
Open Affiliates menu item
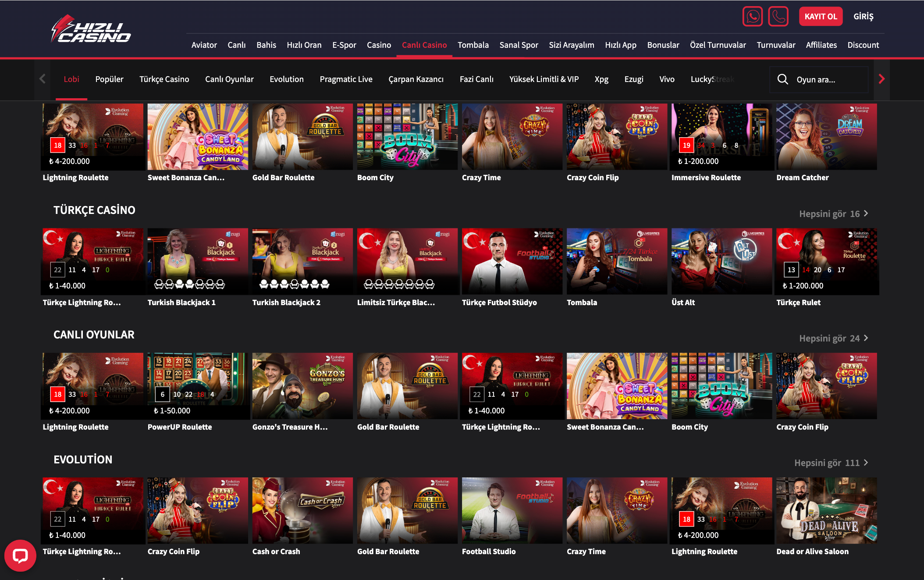[x=821, y=45]
